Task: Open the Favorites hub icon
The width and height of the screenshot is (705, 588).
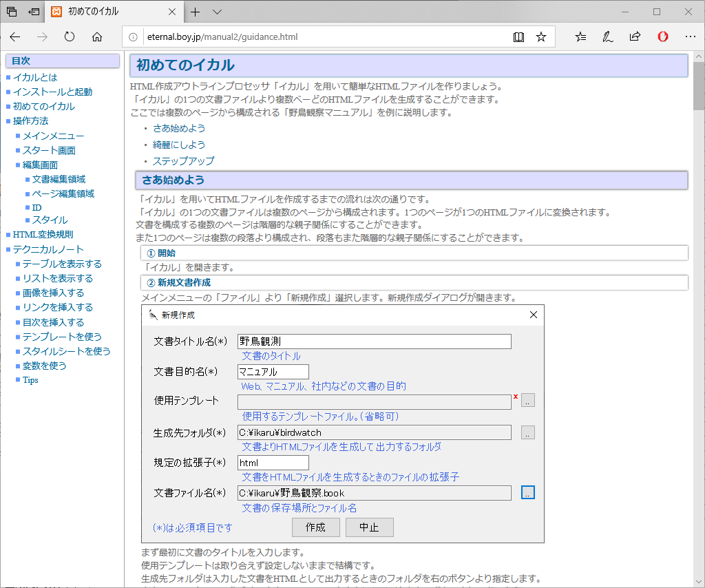Action: coord(580,36)
